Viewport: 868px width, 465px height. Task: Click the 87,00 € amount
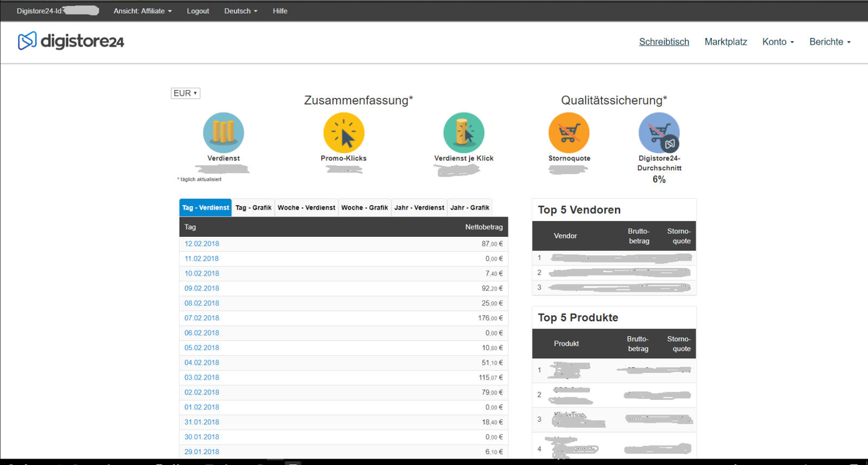[492, 244]
